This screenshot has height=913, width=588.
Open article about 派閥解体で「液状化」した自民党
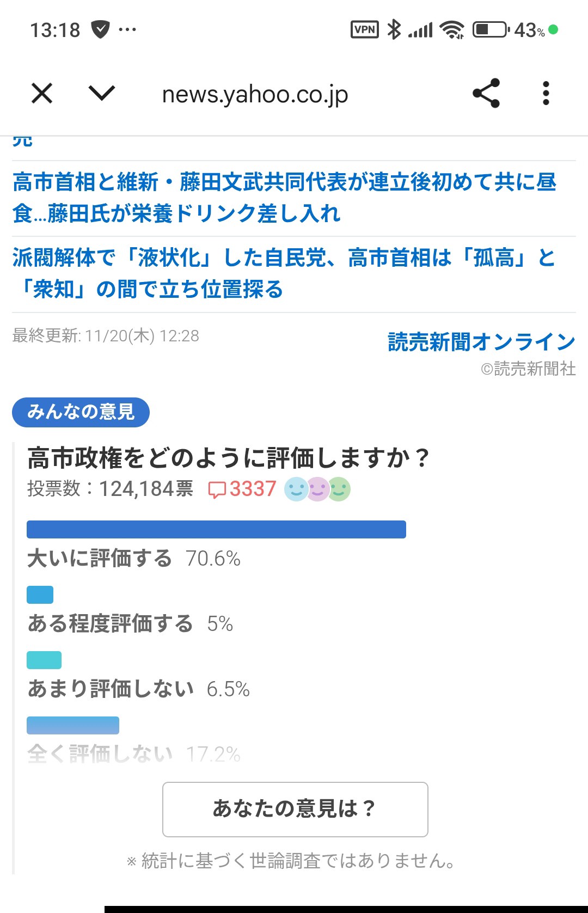284,273
